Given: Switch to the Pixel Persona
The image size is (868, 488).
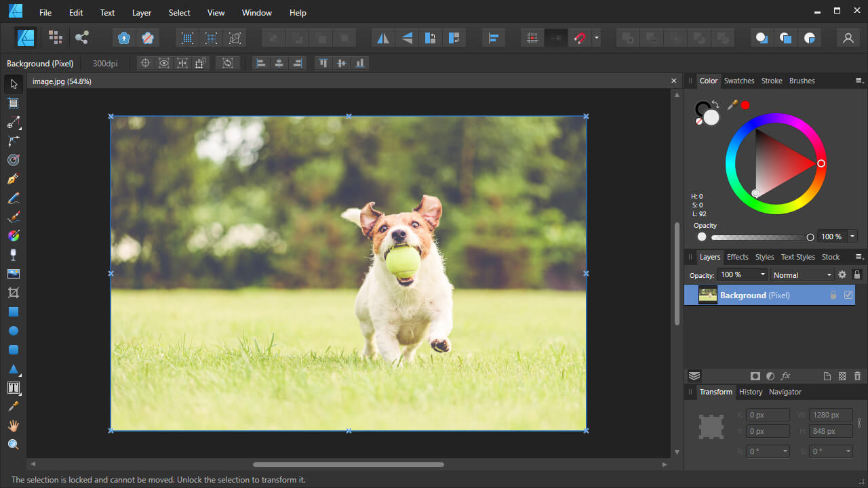Looking at the screenshot, I should pos(56,38).
